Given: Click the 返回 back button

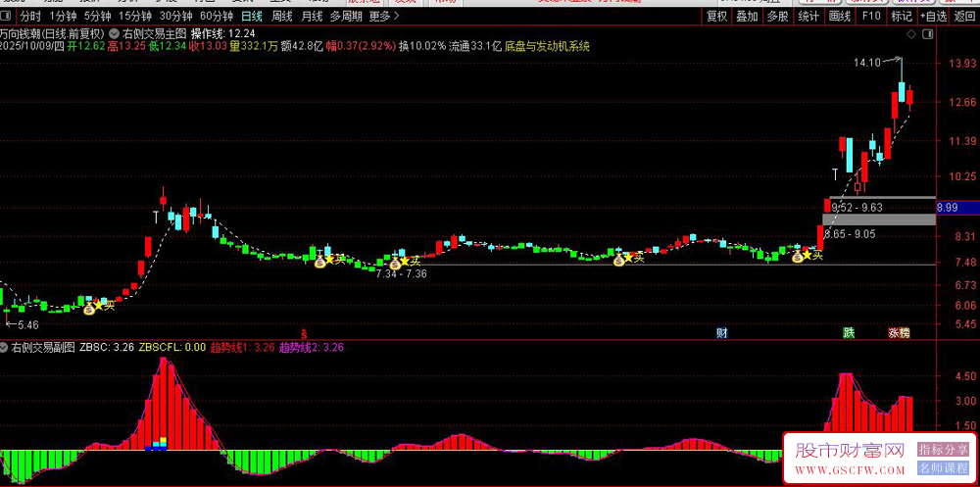Looking at the screenshot, I should coord(964,17).
